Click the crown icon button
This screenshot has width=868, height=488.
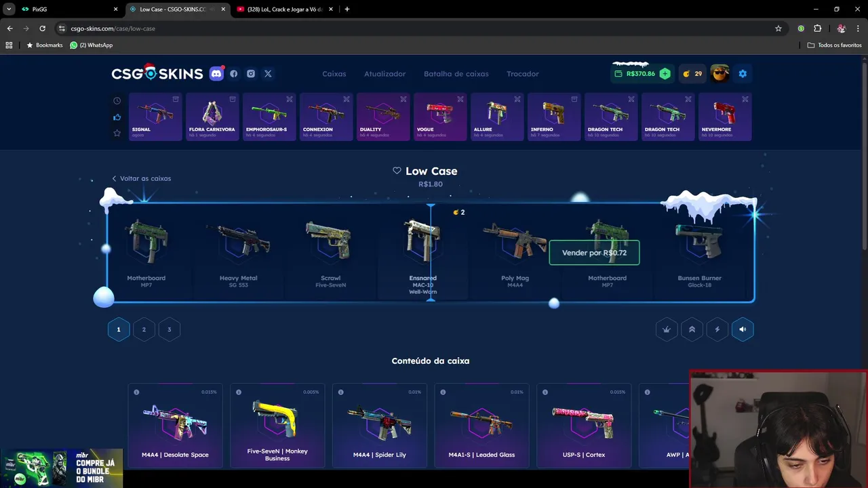click(x=667, y=329)
